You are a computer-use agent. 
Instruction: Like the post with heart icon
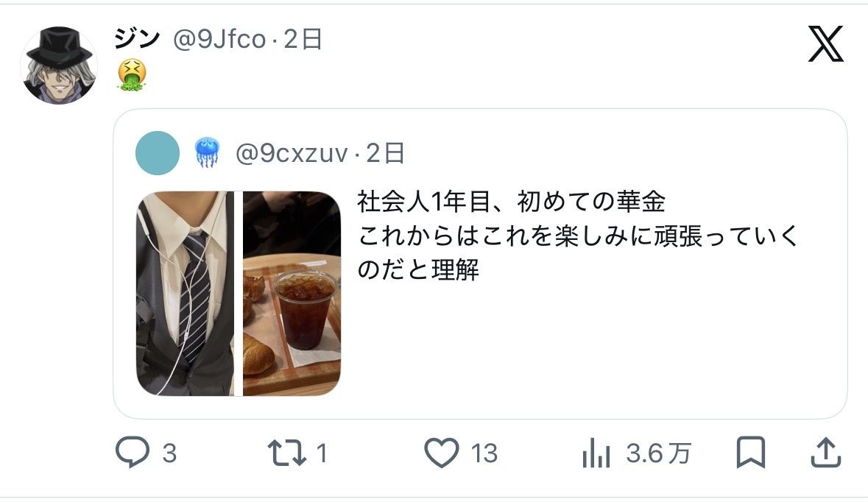[441, 452]
